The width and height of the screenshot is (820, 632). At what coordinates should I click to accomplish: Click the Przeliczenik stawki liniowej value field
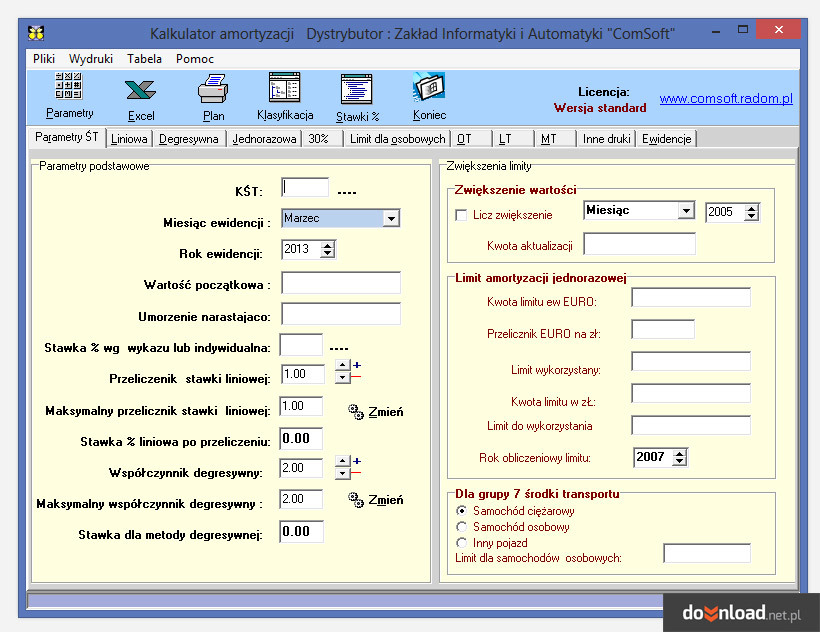[303, 374]
